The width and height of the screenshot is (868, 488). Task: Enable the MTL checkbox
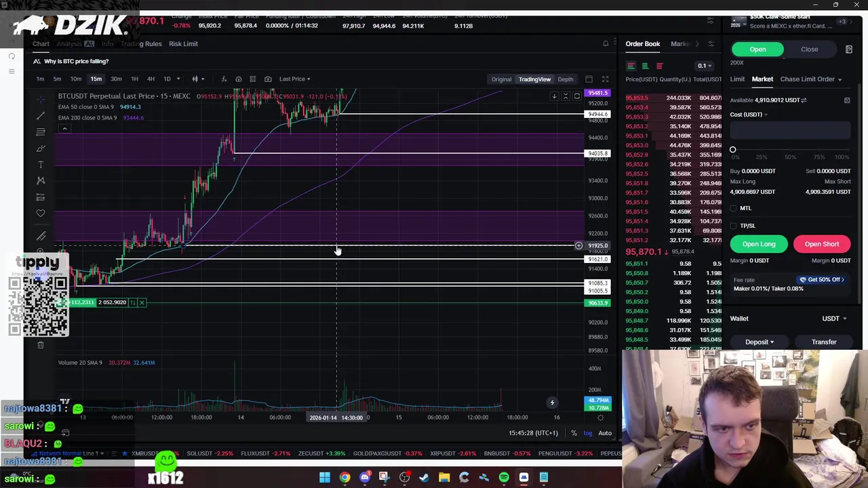[x=734, y=208]
